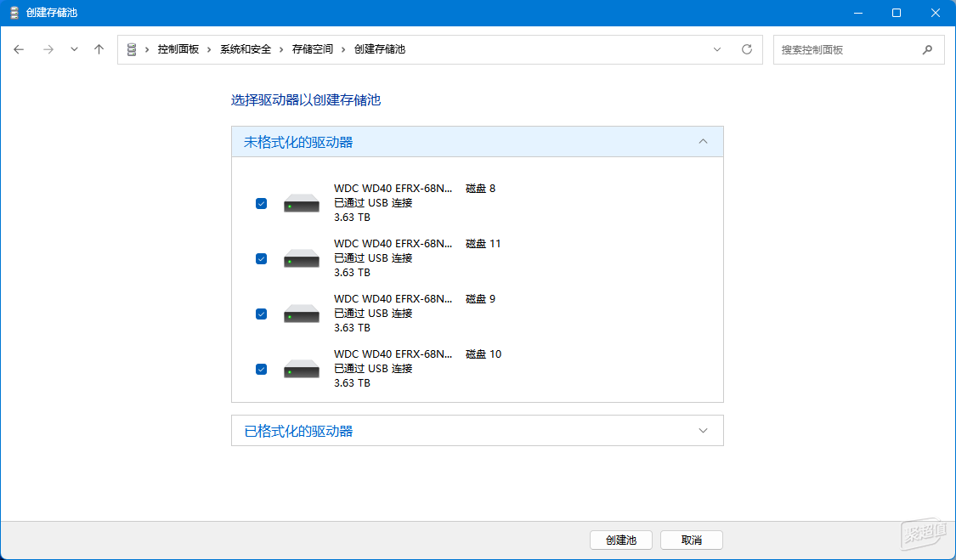Open the address bar history dropdown
956x560 pixels.
717,49
